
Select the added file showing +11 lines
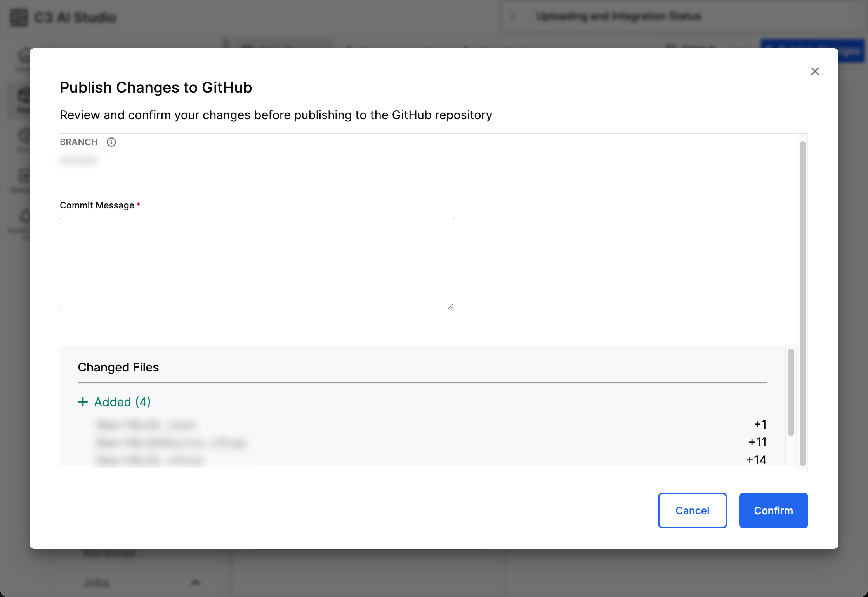coord(171,443)
